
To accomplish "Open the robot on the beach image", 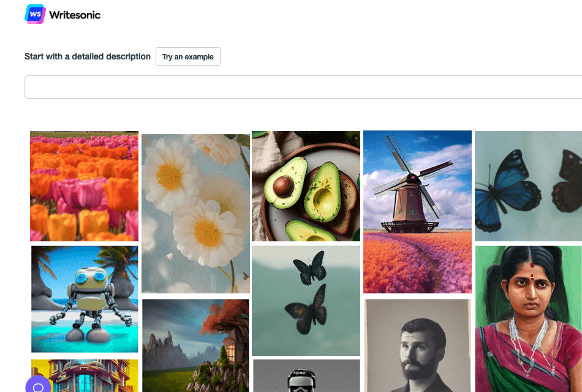I will (x=85, y=299).
